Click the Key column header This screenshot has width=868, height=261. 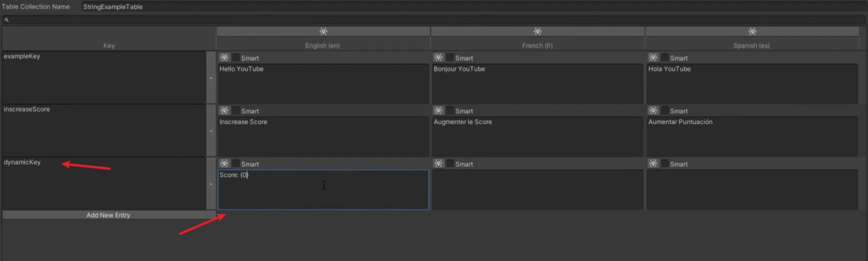[108, 45]
